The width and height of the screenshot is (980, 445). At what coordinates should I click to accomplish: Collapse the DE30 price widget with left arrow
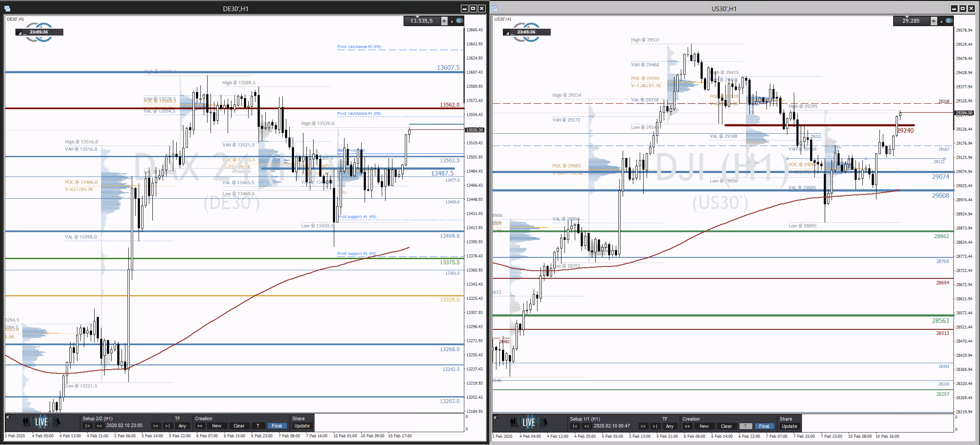pyautogui.click(x=451, y=21)
